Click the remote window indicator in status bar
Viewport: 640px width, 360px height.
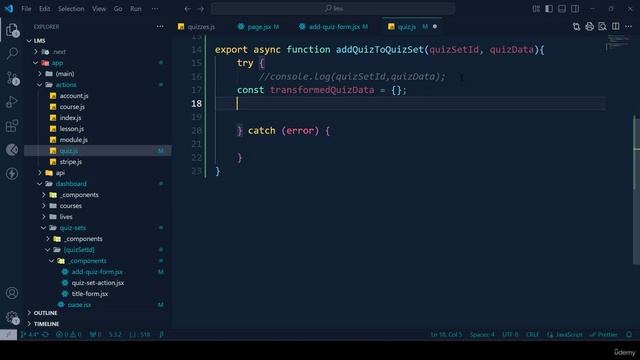(8, 334)
